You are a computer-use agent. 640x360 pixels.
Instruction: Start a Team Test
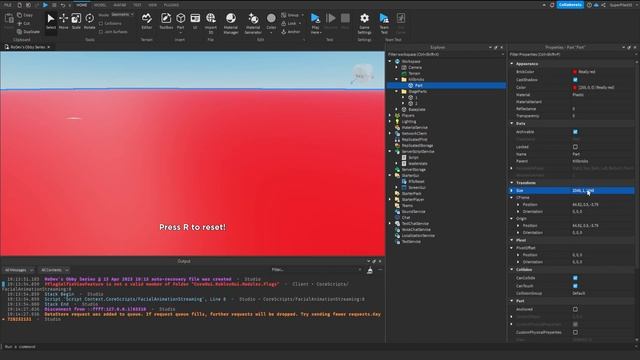(x=384, y=23)
